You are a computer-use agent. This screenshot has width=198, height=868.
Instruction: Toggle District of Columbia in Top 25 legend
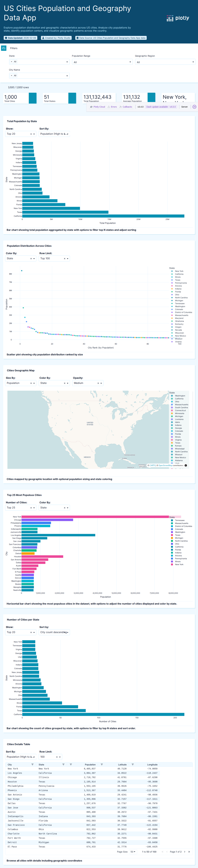[x=181, y=526]
